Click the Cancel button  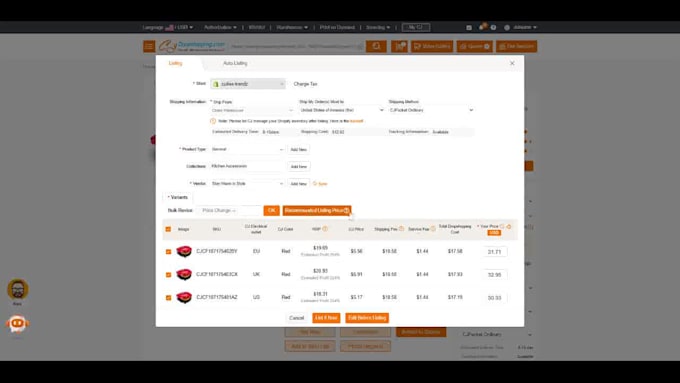(x=297, y=318)
